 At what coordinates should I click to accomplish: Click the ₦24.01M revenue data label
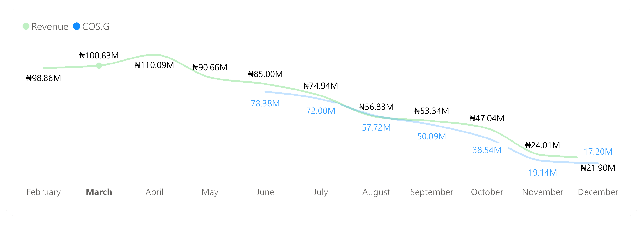[543, 145]
